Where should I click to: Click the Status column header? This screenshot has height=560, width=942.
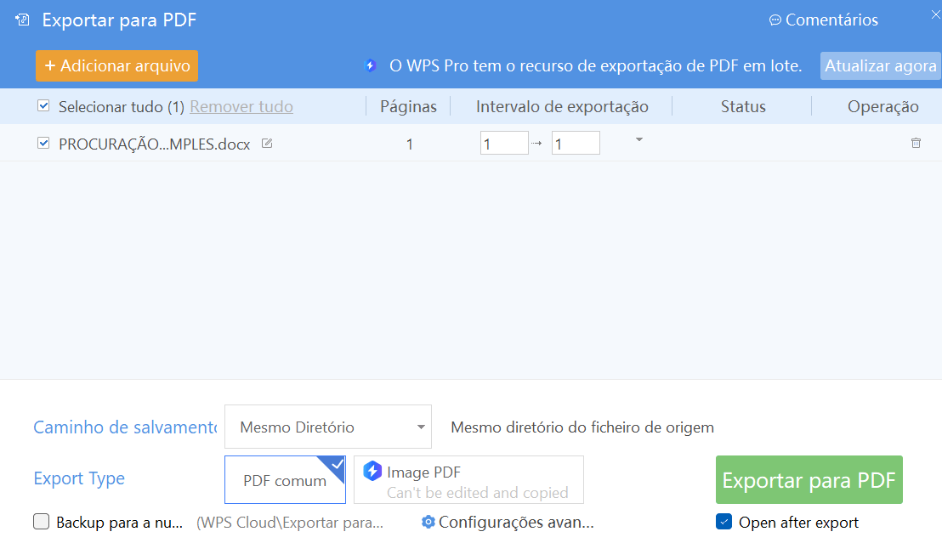(x=743, y=106)
